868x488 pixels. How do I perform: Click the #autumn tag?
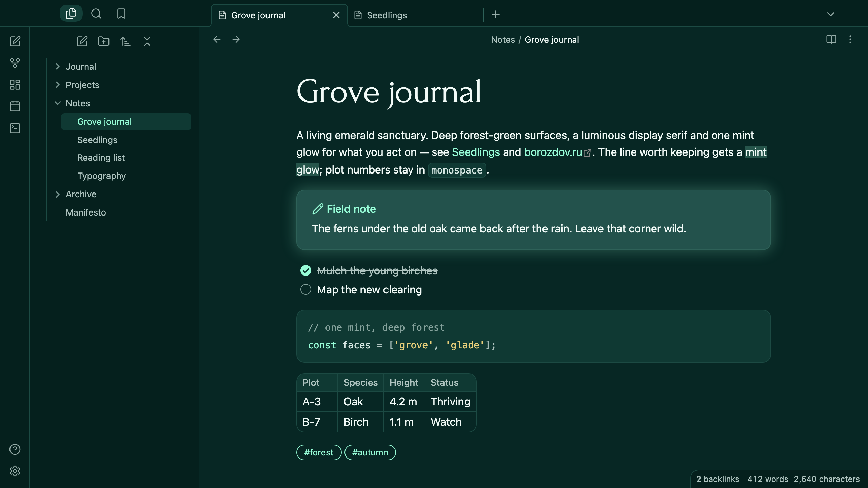point(370,452)
